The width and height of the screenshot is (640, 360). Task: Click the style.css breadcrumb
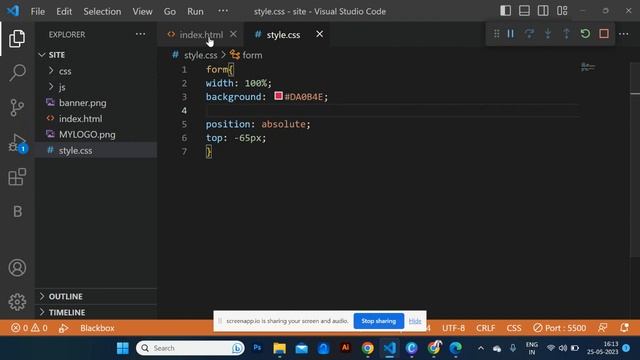point(200,55)
